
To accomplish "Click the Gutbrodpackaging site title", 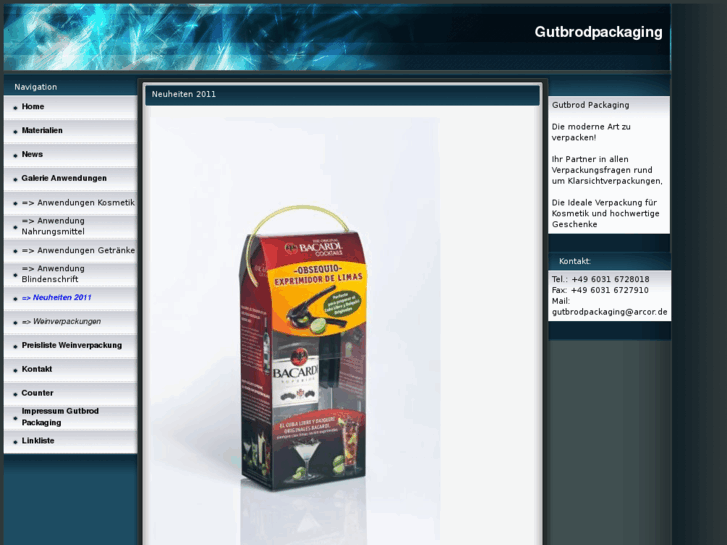I will pos(598,32).
